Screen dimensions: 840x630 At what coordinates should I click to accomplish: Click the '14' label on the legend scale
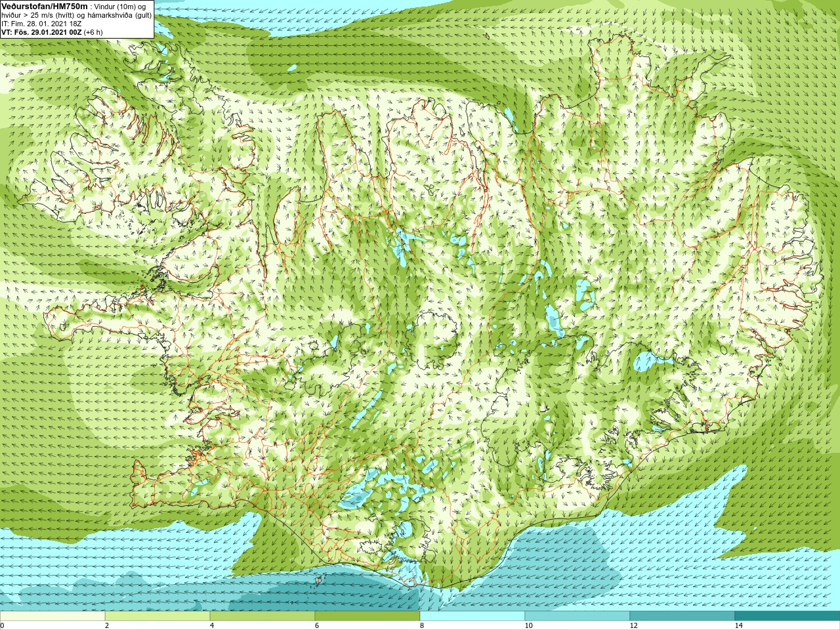tap(738, 625)
